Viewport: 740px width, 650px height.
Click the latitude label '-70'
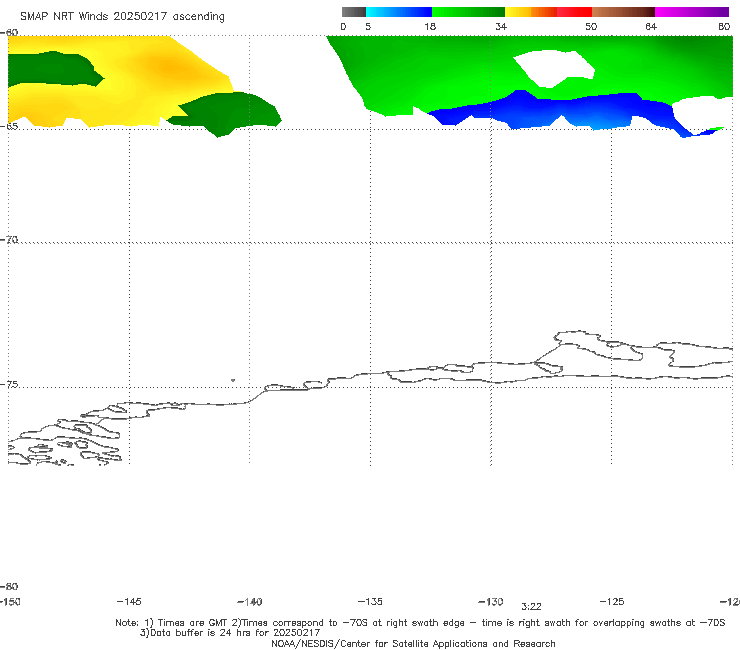(9, 240)
